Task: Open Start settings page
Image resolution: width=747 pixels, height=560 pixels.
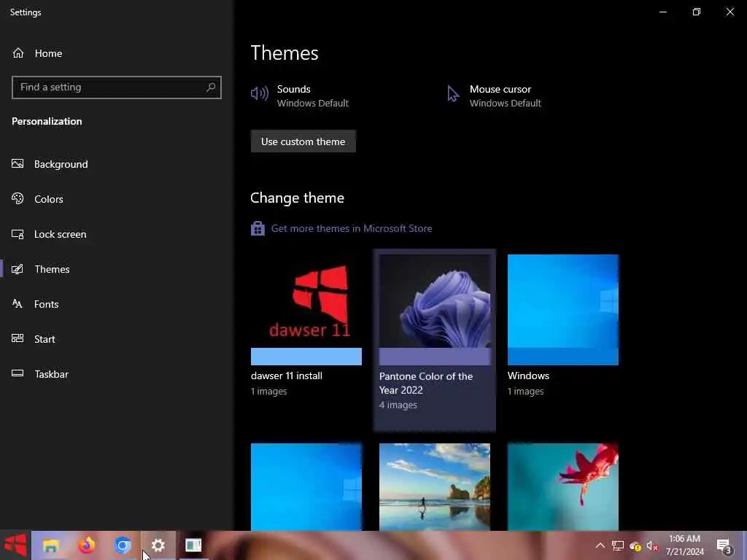Action: pos(44,339)
